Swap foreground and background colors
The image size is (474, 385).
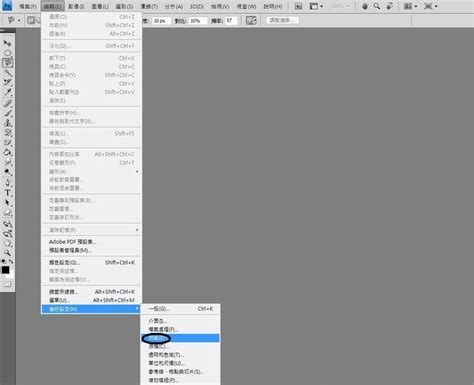[x=11, y=262]
